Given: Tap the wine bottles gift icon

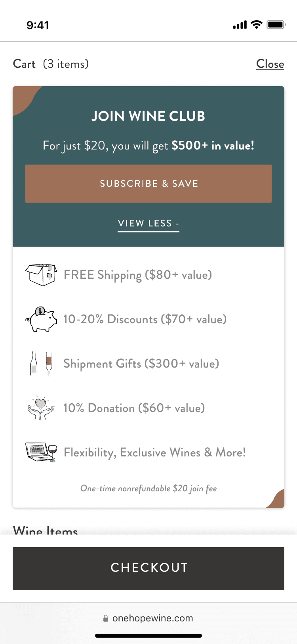Looking at the screenshot, I should [x=41, y=364].
